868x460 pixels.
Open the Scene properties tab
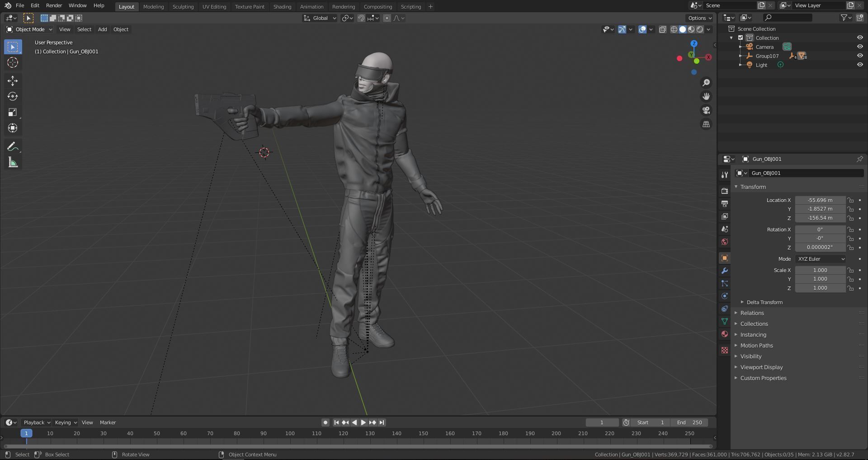pyautogui.click(x=725, y=229)
